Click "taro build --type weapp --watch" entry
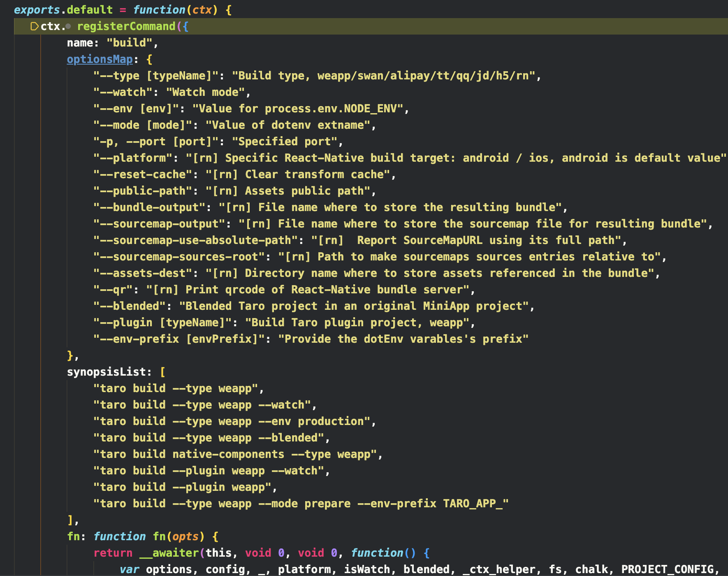Image resolution: width=728 pixels, height=576 pixels. point(202,405)
